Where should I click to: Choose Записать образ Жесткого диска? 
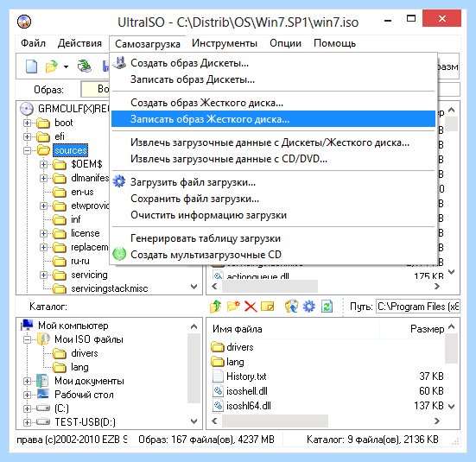pos(273,119)
